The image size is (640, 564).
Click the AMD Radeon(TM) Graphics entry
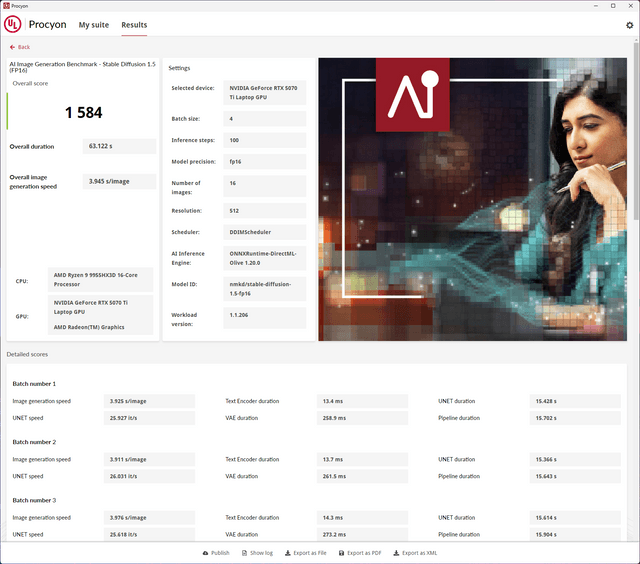coord(89,327)
